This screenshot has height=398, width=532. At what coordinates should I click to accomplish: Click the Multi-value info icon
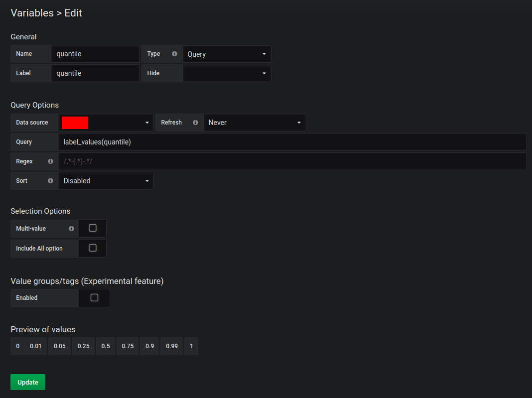(71, 229)
